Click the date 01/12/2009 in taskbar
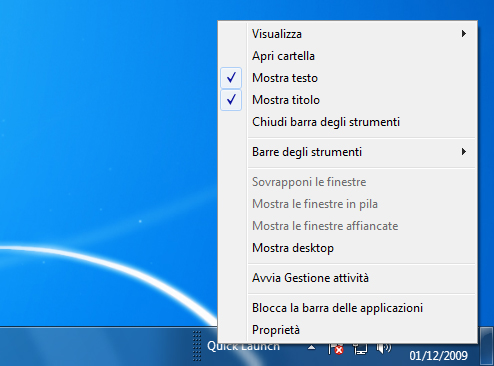 438,356
